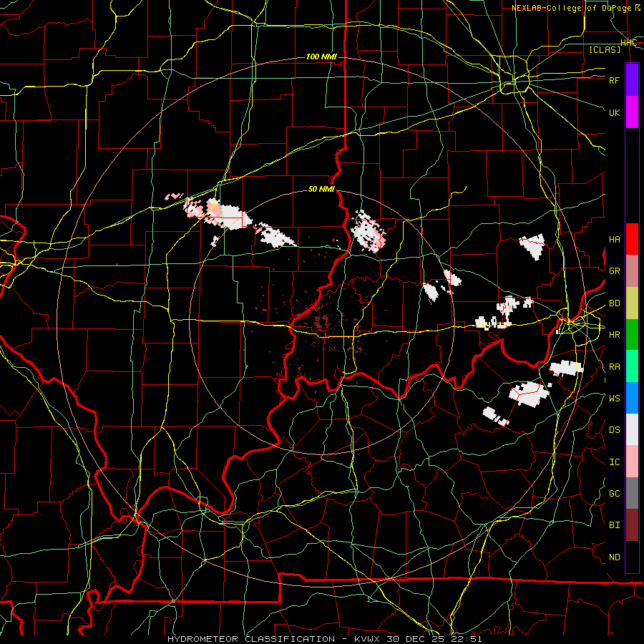Select the 'HA' legend label

(614, 240)
